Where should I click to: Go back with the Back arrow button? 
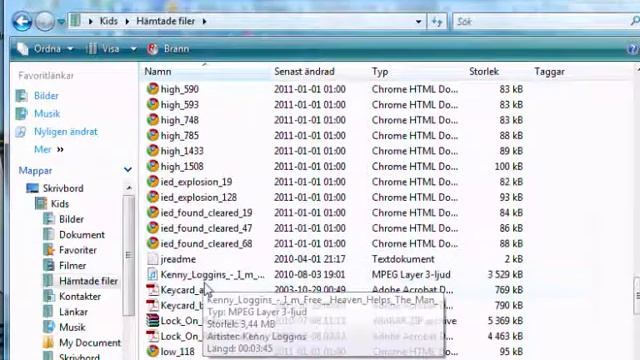click(22, 21)
